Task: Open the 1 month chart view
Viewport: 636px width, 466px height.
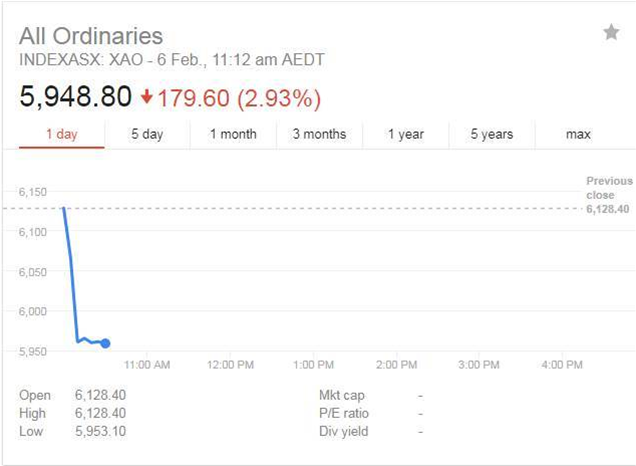Action: coord(233,134)
